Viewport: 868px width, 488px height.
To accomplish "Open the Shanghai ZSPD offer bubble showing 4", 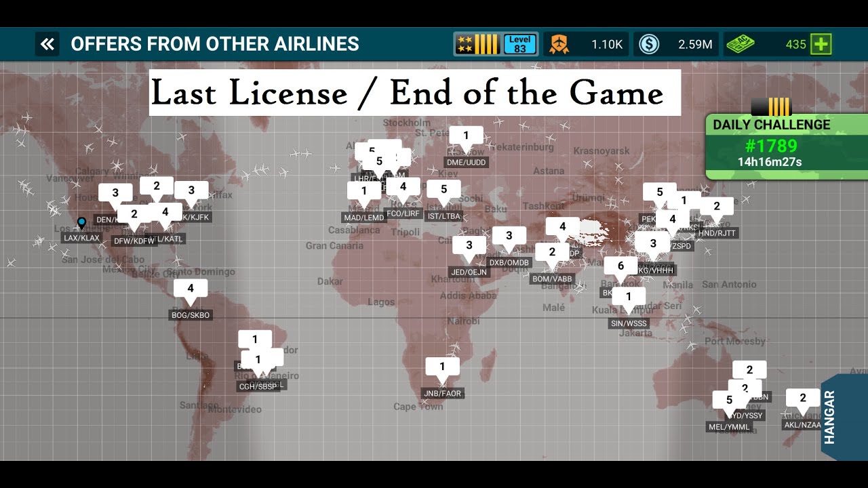I will [673, 221].
